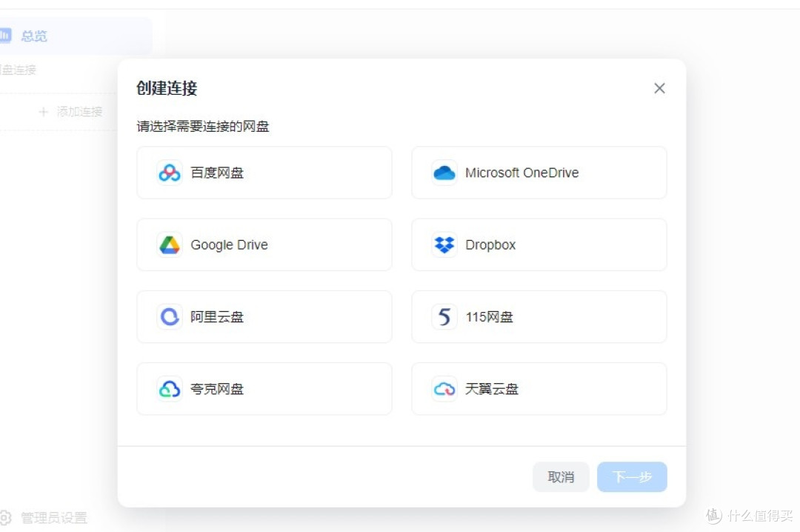Click the 阿里云盘 circular logo icon
Image resolution: width=800 pixels, height=532 pixels.
click(170, 316)
